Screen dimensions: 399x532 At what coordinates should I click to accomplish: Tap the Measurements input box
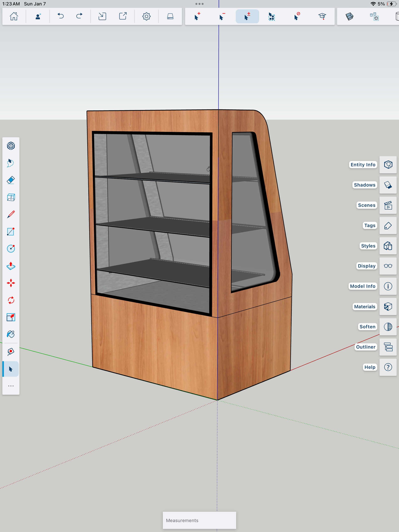(x=199, y=520)
